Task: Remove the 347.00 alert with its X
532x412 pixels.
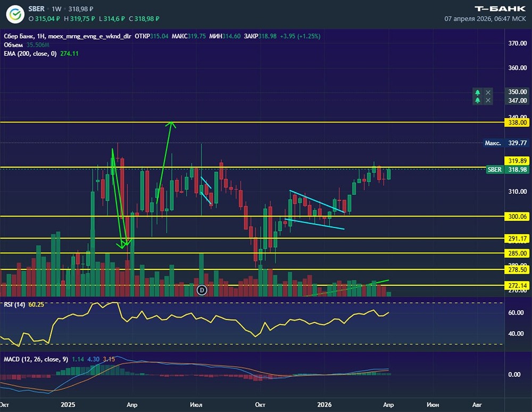Action: 488,100
